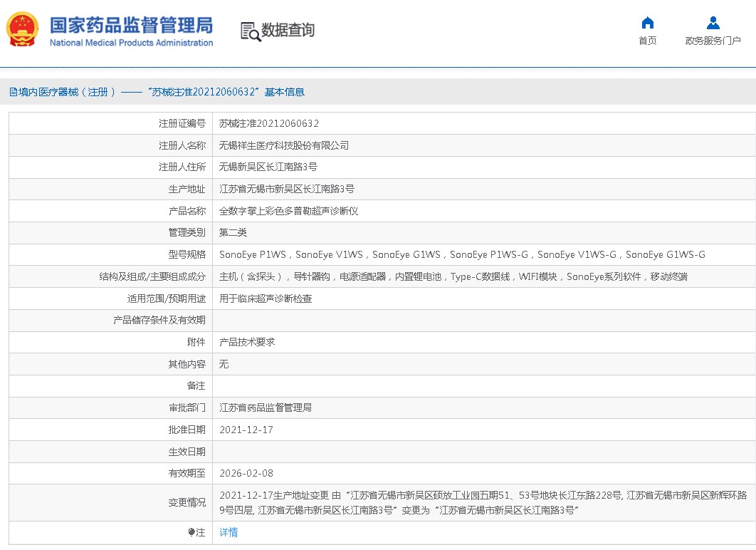Click the product name 全数字掌上彩色多普勒超声诊断仪
Image resolution: width=756 pixels, height=550 pixels.
288,211
